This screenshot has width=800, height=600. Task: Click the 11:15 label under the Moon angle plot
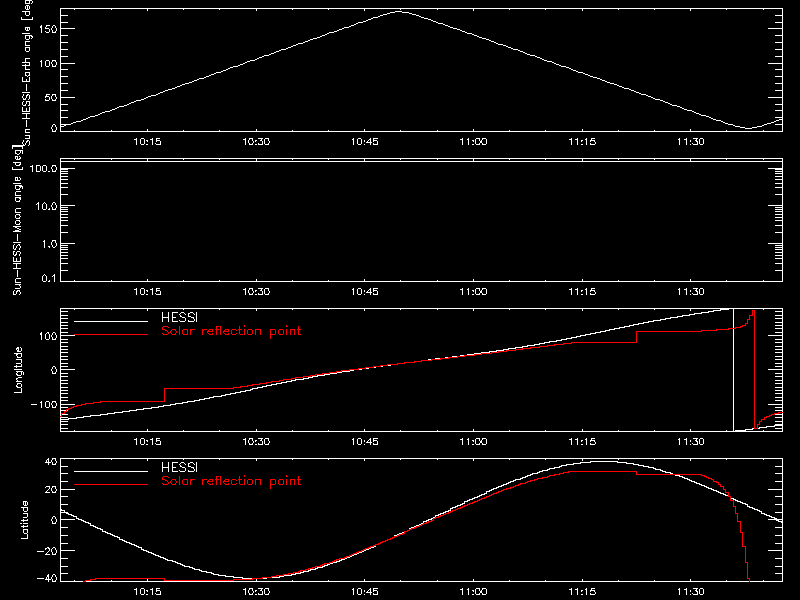[x=582, y=292]
